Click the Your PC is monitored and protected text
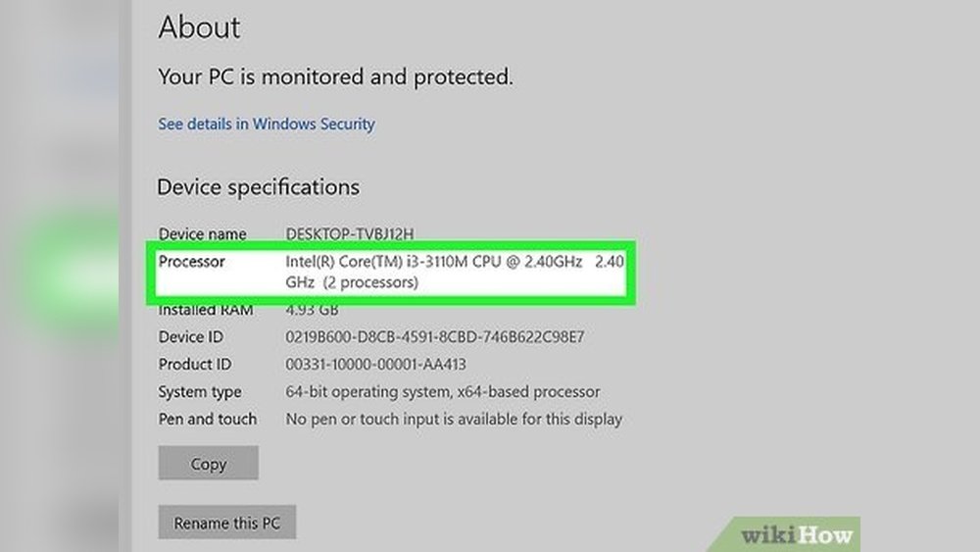This screenshot has width=980, height=552. pos(335,76)
